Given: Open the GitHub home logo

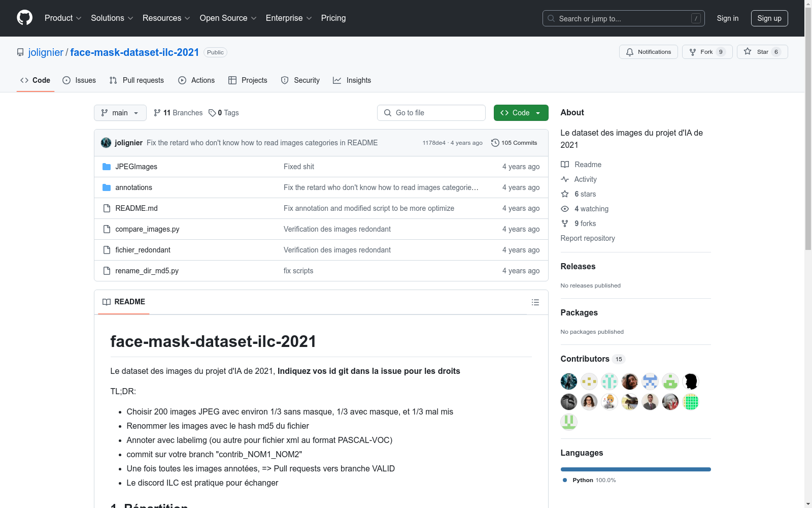Looking at the screenshot, I should [24, 18].
